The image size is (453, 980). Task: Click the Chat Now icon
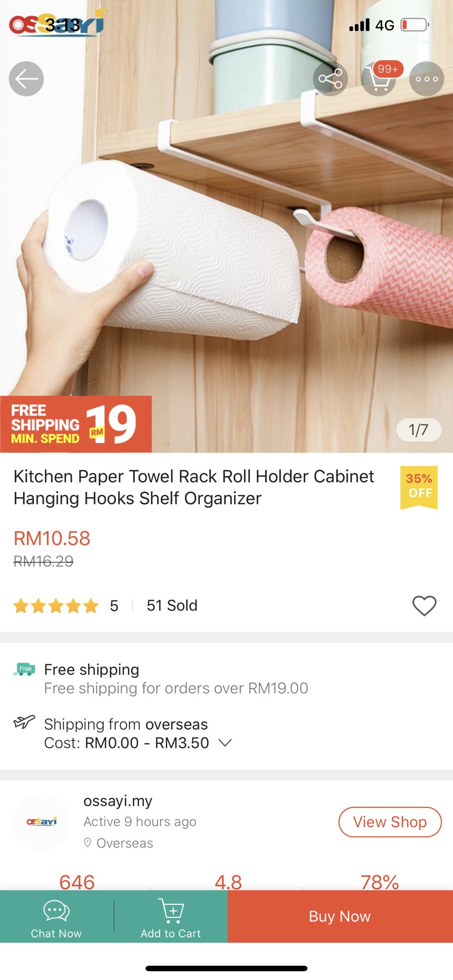coord(57,911)
